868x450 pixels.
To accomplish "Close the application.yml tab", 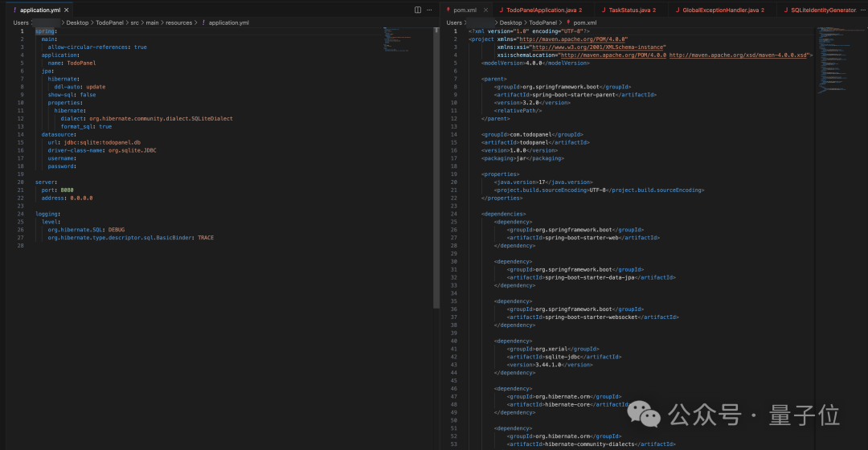I will click(x=67, y=10).
